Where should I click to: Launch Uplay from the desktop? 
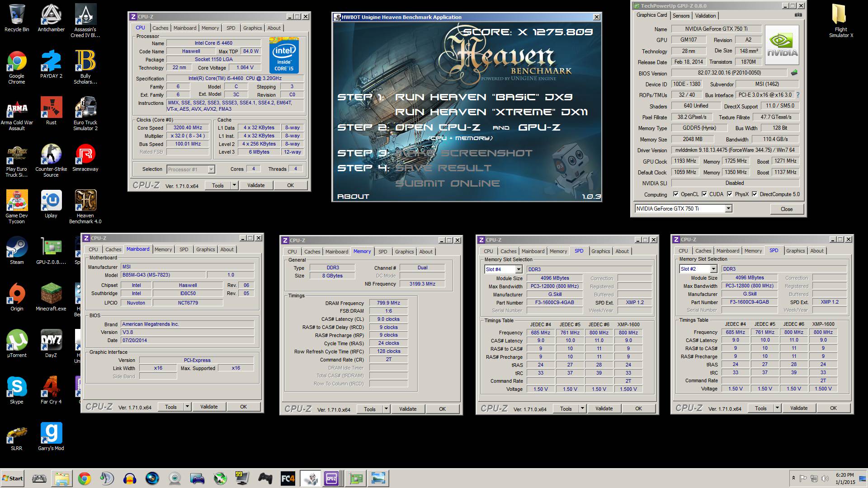pyautogui.click(x=51, y=204)
